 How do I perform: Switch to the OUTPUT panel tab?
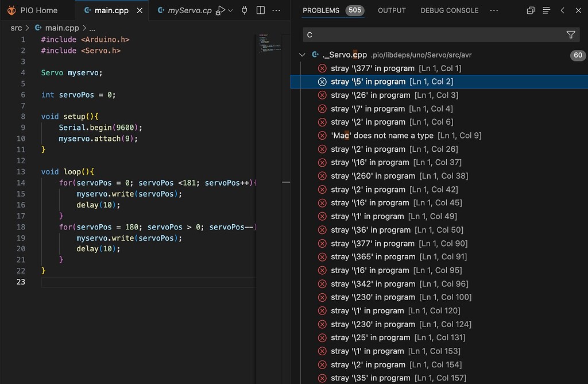click(x=392, y=10)
